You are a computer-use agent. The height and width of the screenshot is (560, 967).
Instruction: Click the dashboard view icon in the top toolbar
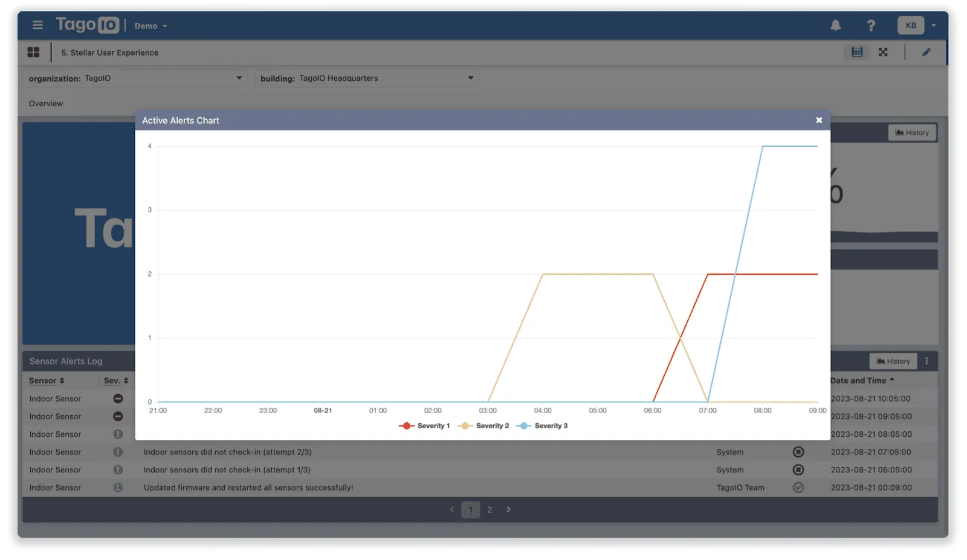pyautogui.click(x=856, y=52)
